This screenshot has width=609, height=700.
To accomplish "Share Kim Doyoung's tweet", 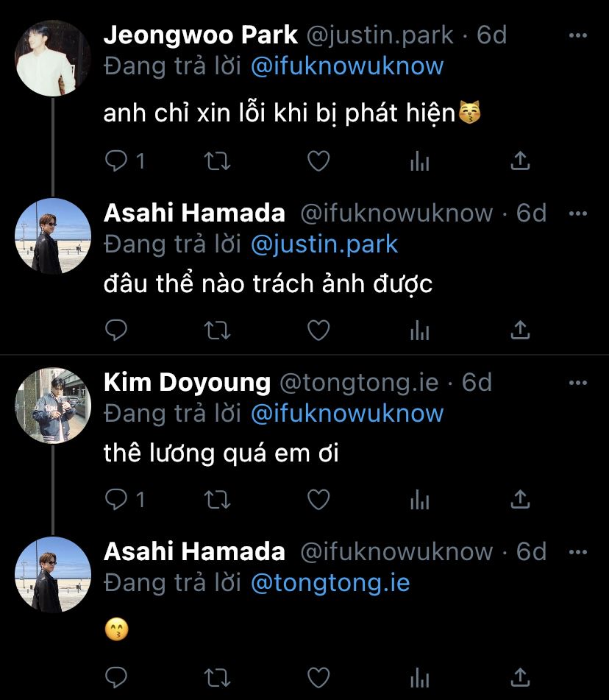I will [520, 499].
